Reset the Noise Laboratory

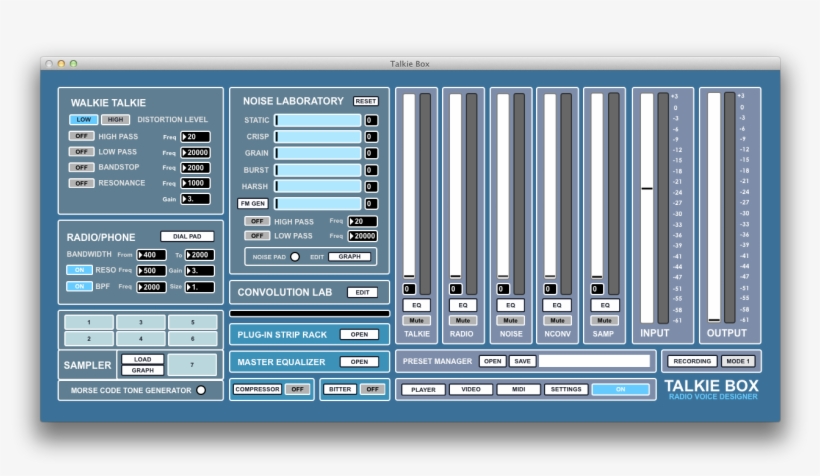(x=366, y=101)
